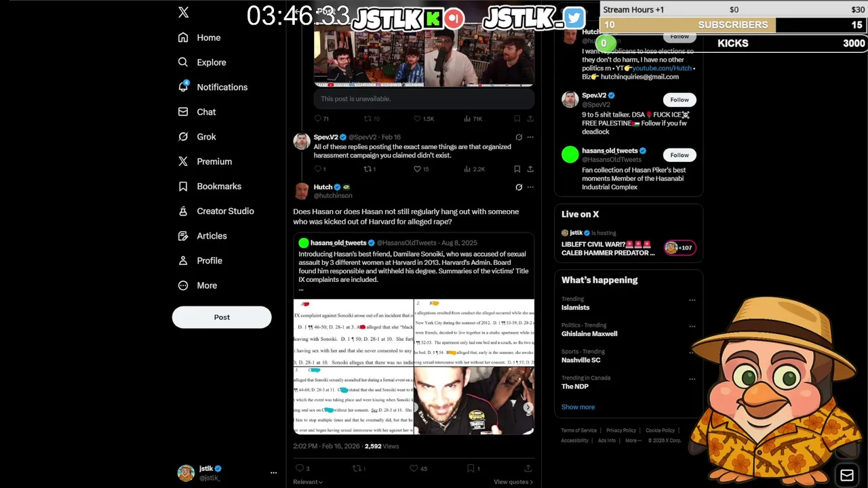Open the More circle icon menu
This screenshot has width=868, height=488.
pos(183,285)
